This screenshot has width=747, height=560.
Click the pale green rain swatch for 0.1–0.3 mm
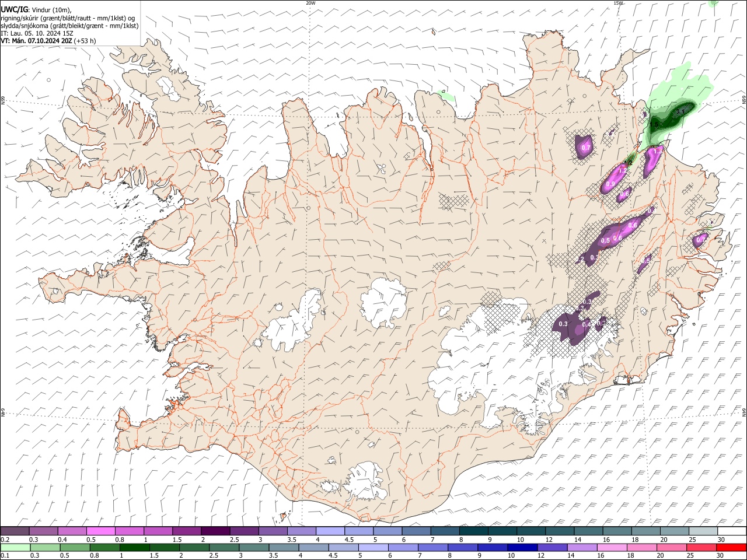pyautogui.click(x=15, y=547)
